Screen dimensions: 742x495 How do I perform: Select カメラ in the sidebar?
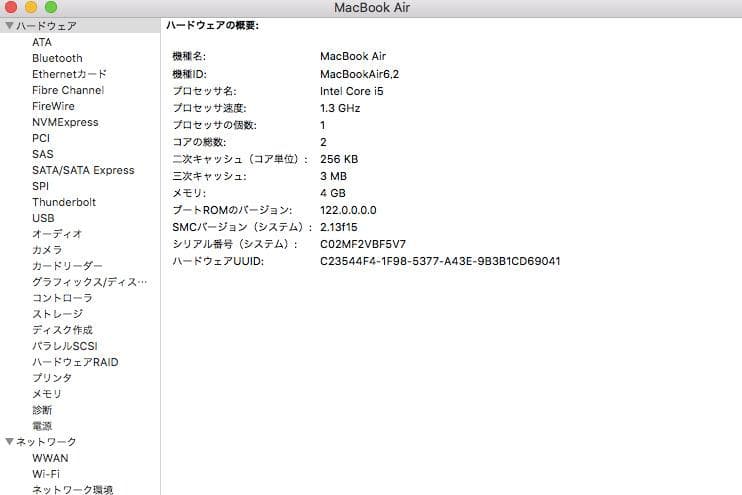tap(47, 250)
